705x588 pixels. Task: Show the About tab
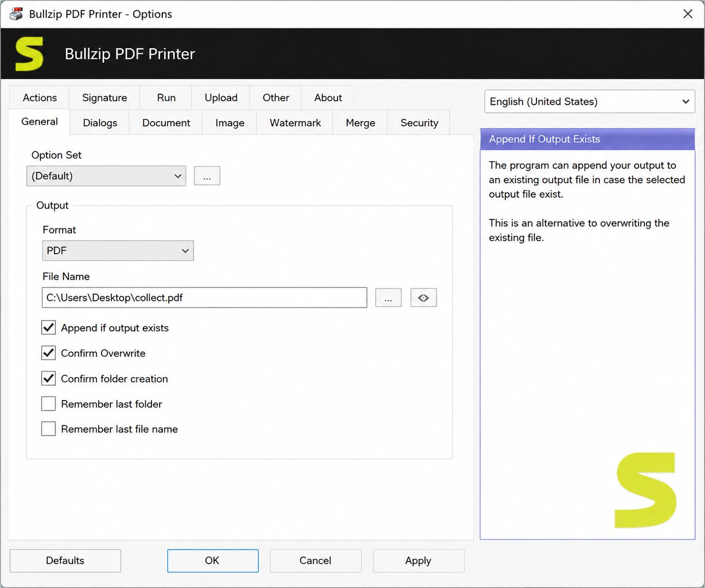click(328, 98)
